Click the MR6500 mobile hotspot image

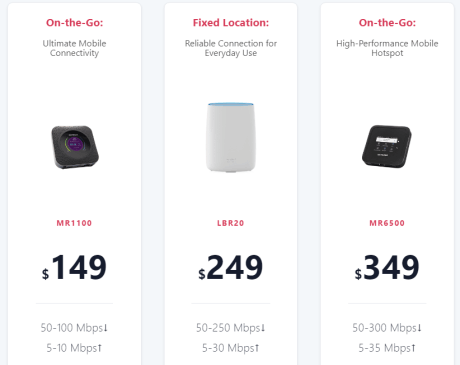pyautogui.click(x=387, y=146)
